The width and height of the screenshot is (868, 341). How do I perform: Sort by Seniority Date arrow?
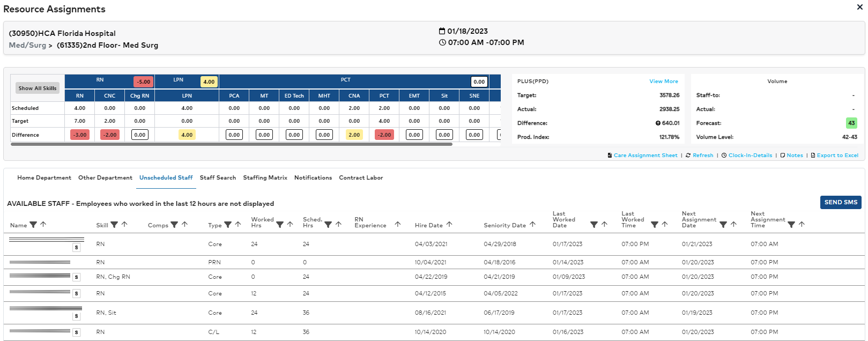click(x=532, y=225)
